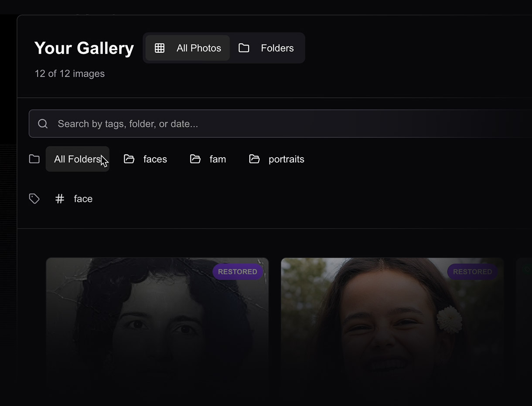
Task: Open the black-and-white portrait thumbnail
Action: click(157, 327)
